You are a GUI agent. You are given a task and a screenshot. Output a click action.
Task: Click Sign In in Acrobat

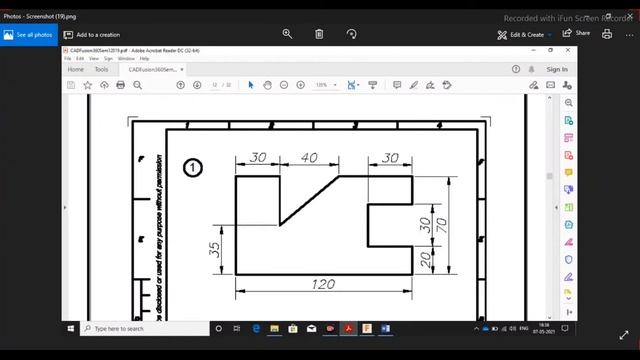tap(557, 69)
